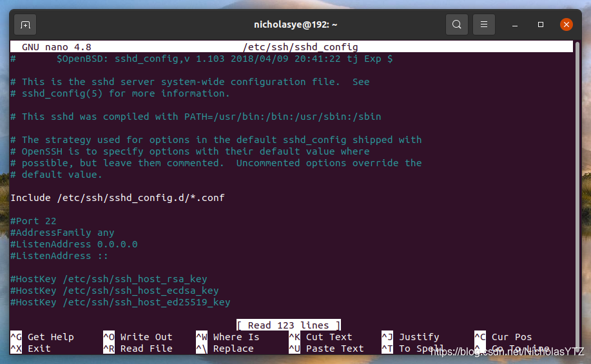Click the nicholasye@192 window title
The height and width of the screenshot is (364, 591).
[295, 25]
